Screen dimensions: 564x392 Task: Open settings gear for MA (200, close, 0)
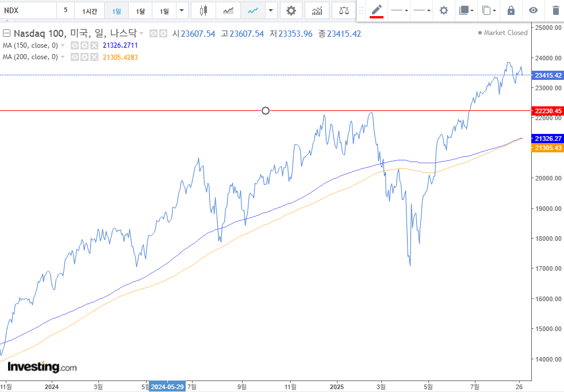[x=84, y=57]
